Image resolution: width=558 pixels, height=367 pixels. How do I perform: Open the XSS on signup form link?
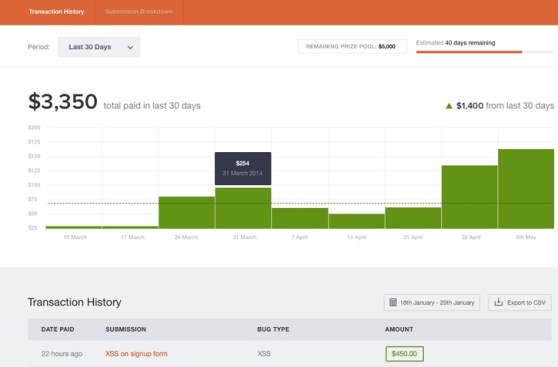[x=136, y=354]
